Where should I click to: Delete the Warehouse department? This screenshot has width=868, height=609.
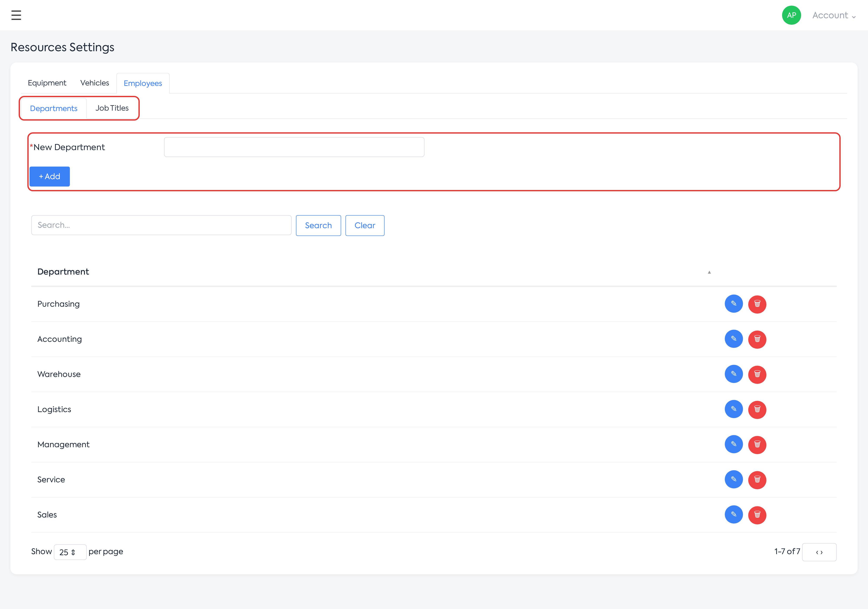pyautogui.click(x=757, y=374)
